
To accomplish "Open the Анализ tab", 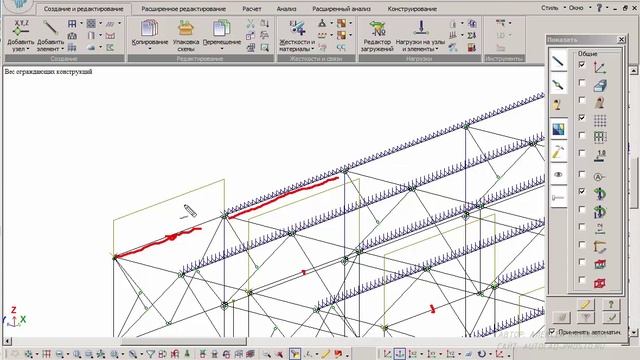I will pyautogui.click(x=286, y=9).
